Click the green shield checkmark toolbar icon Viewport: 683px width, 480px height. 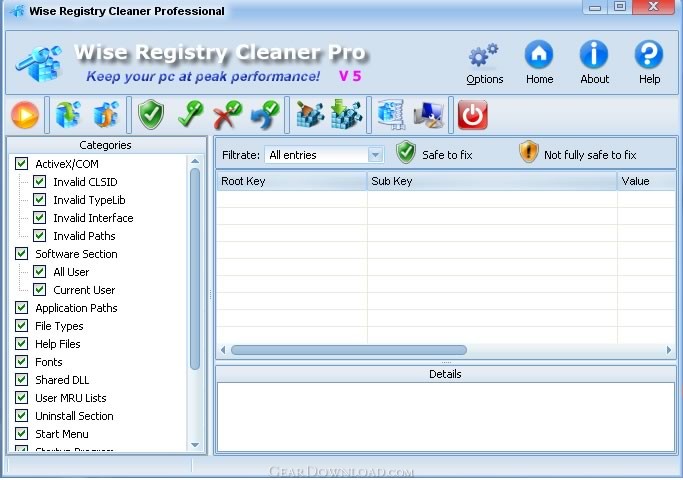click(151, 115)
